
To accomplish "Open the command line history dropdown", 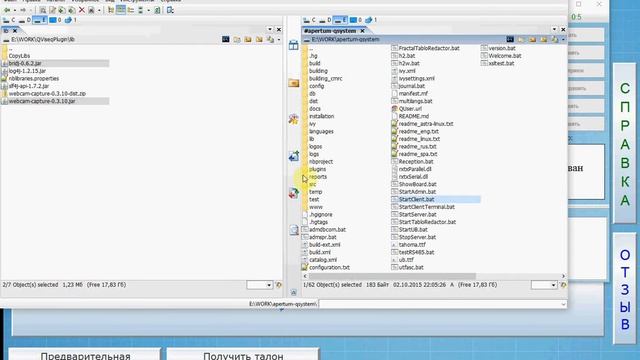I will pyautogui.click(x=563, y=304).
